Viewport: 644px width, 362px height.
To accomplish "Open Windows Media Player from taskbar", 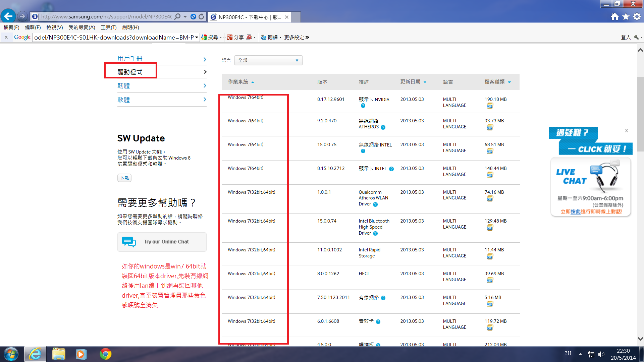I will [81, 354].
